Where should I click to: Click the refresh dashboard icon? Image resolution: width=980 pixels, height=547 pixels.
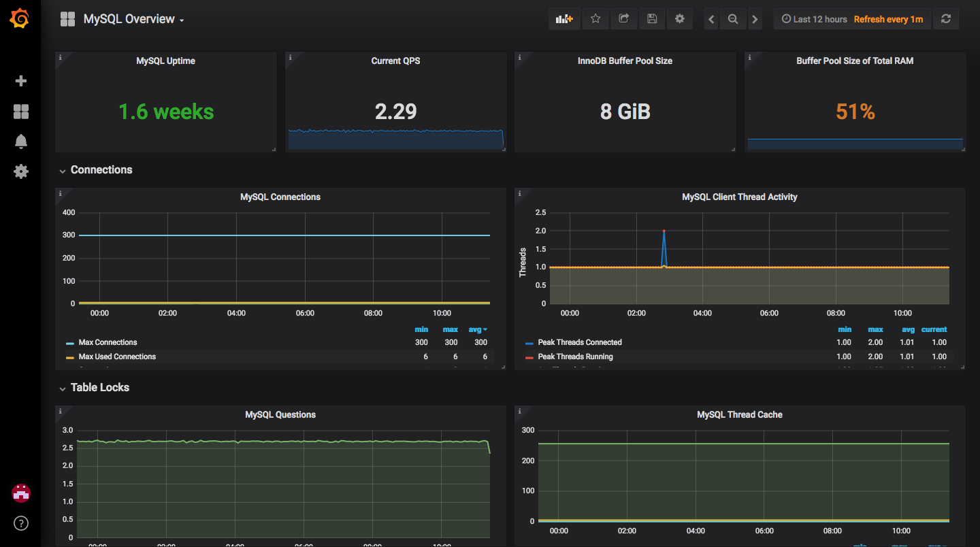click(x=946, y=18)
